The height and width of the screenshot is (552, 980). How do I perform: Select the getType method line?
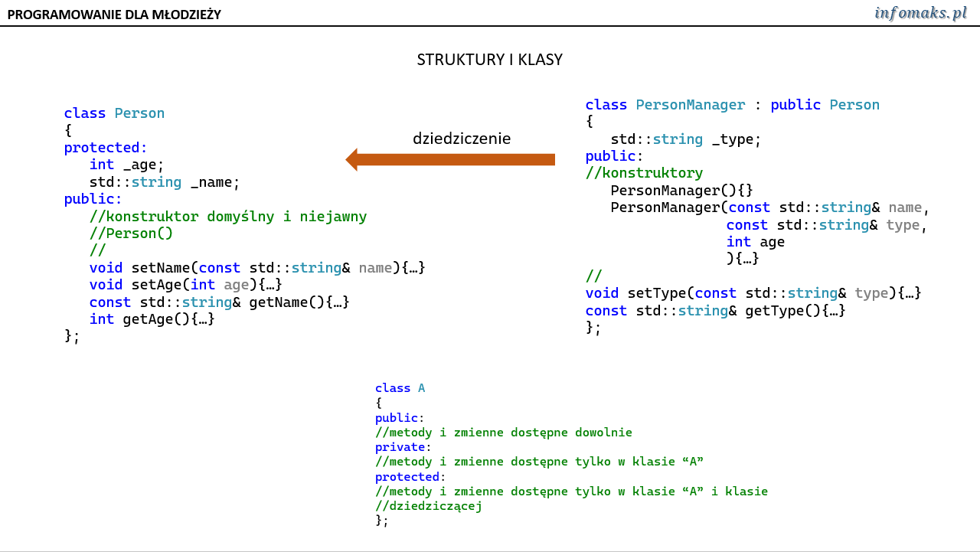pyautogui.click(x=716, y=311)
